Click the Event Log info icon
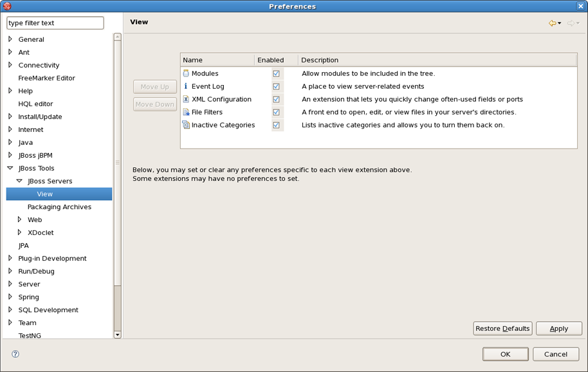This screenshot has width=588, height=372. coord(186,86)
